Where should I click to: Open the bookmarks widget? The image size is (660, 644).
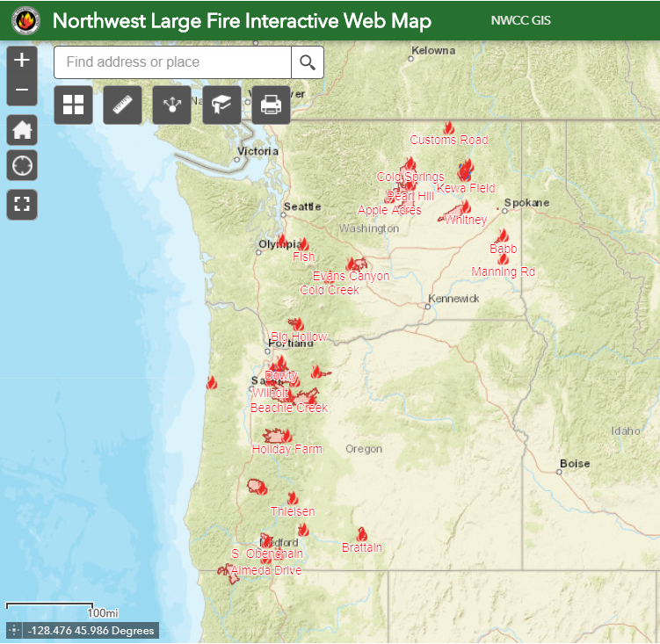tap(221, 105)
